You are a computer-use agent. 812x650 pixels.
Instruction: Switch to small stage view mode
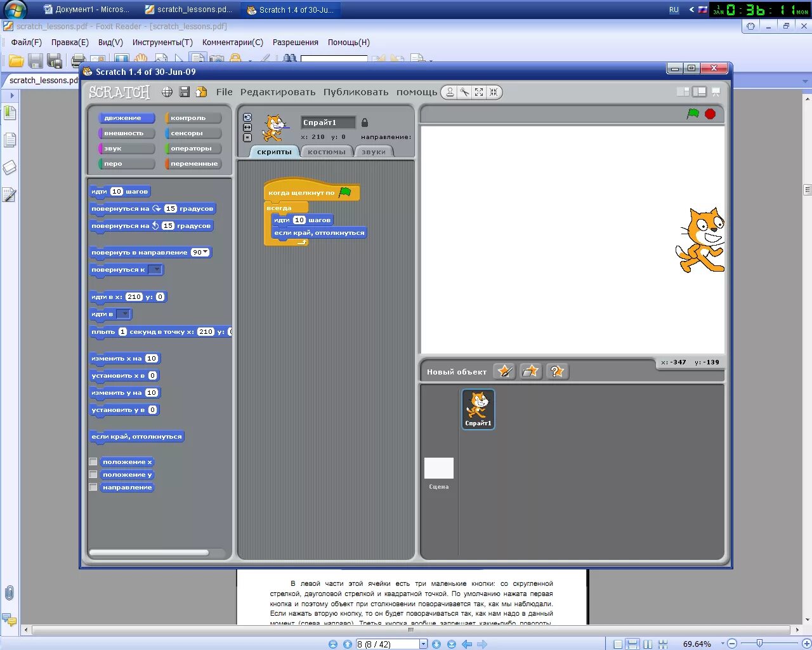tap(683, 91)
